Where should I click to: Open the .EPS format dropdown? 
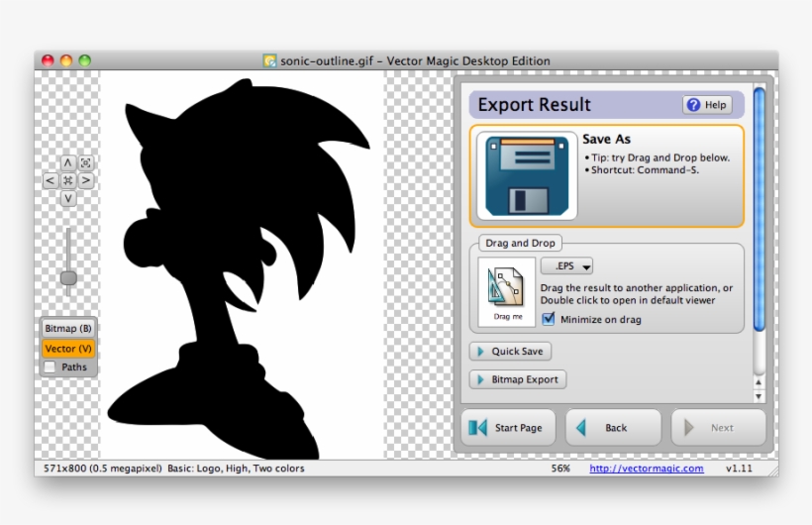pyautogui.click(x=566, y=265)
